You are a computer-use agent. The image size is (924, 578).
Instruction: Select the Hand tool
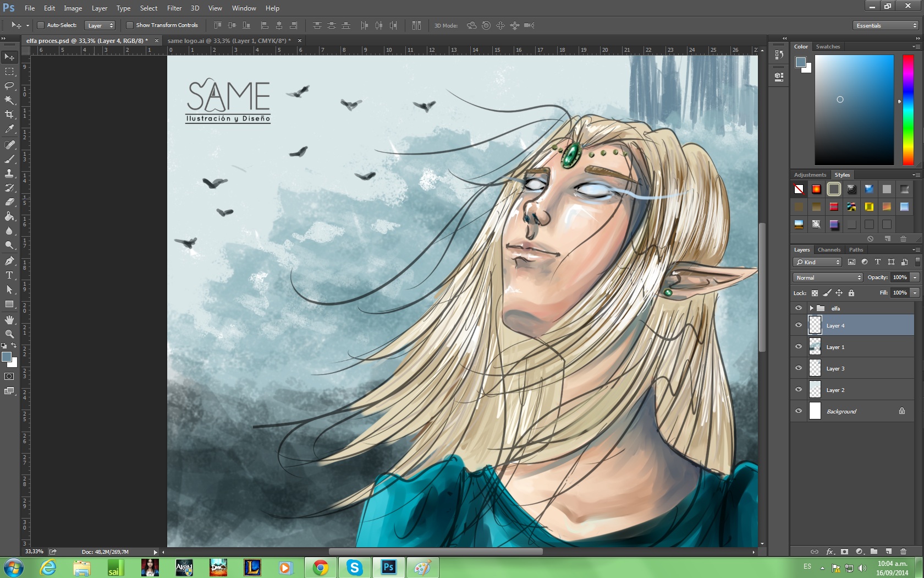click(9, 320)
